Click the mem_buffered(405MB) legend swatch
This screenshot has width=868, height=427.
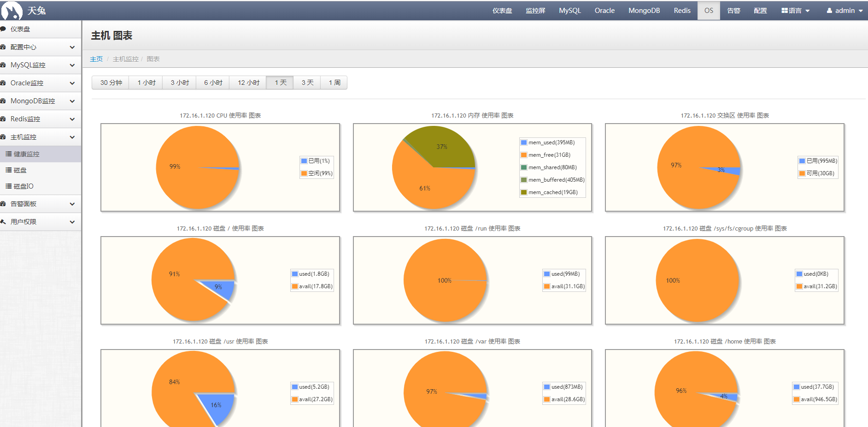(x=524, y=180)
